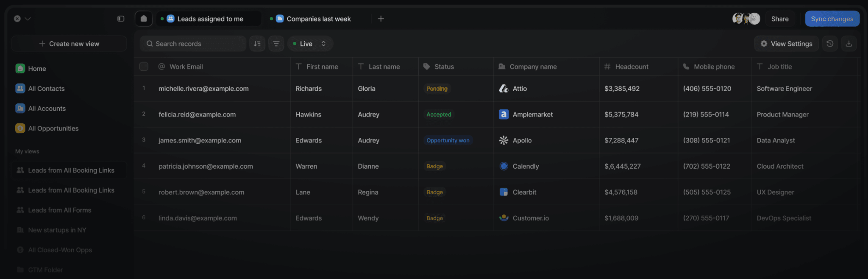Viewport: 868px width, 279px height.
Task: Click the Mobile phone column icon
Action: (x=686, y=67)
